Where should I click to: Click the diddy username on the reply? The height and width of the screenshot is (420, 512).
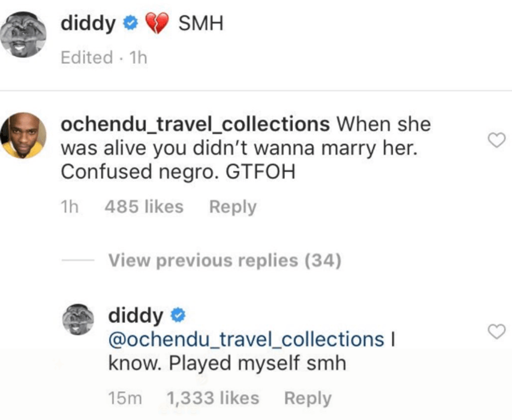[x=136, y=316]
